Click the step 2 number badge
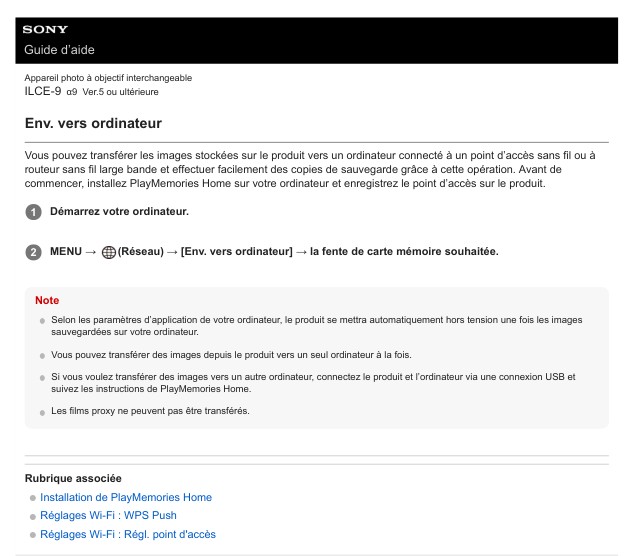 (33, 252)
